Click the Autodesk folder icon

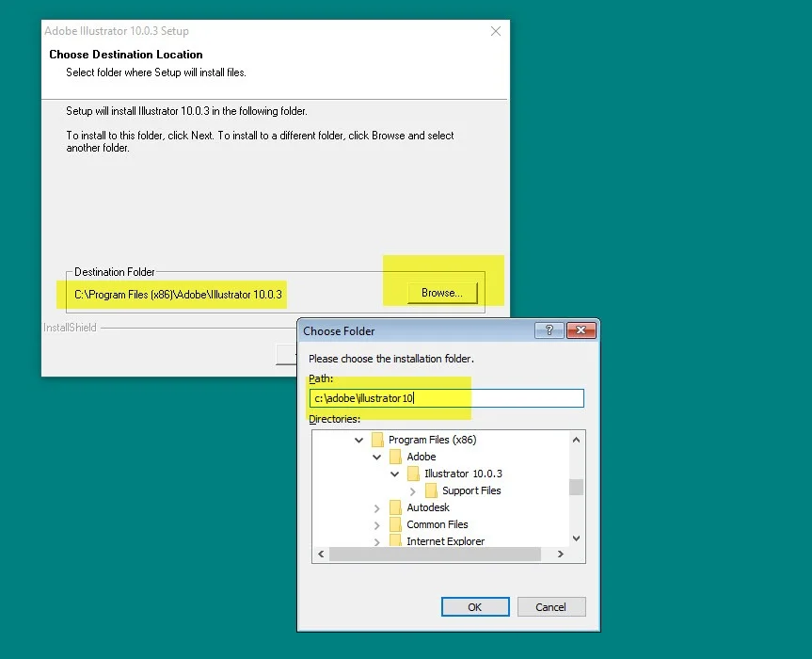click(x=395, y=507)
